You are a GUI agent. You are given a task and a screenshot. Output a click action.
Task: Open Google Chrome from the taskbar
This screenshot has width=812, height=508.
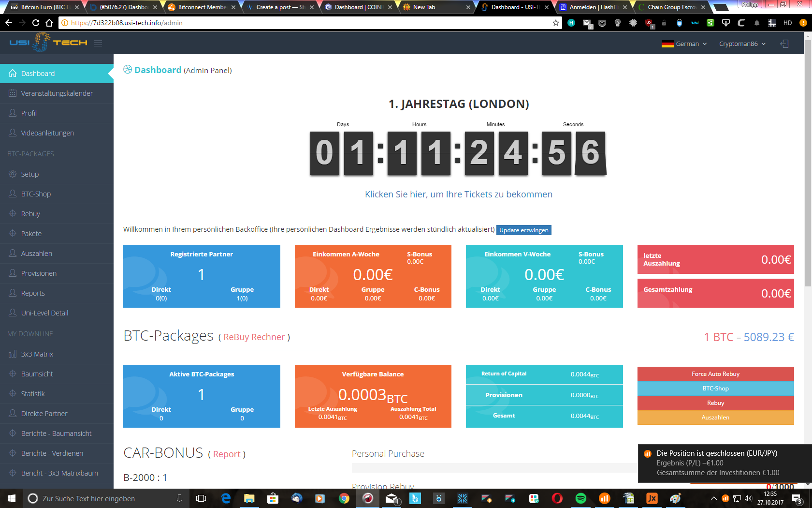[344, 498]
